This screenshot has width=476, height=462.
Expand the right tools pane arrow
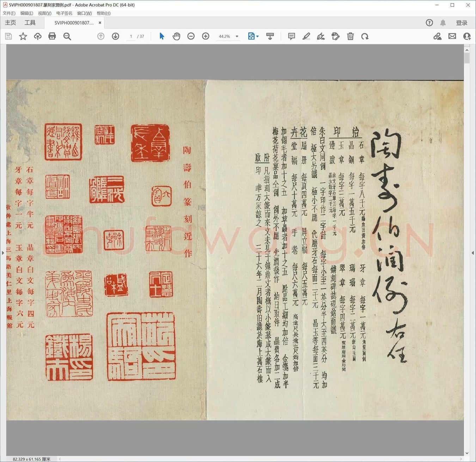click(473, 253)
